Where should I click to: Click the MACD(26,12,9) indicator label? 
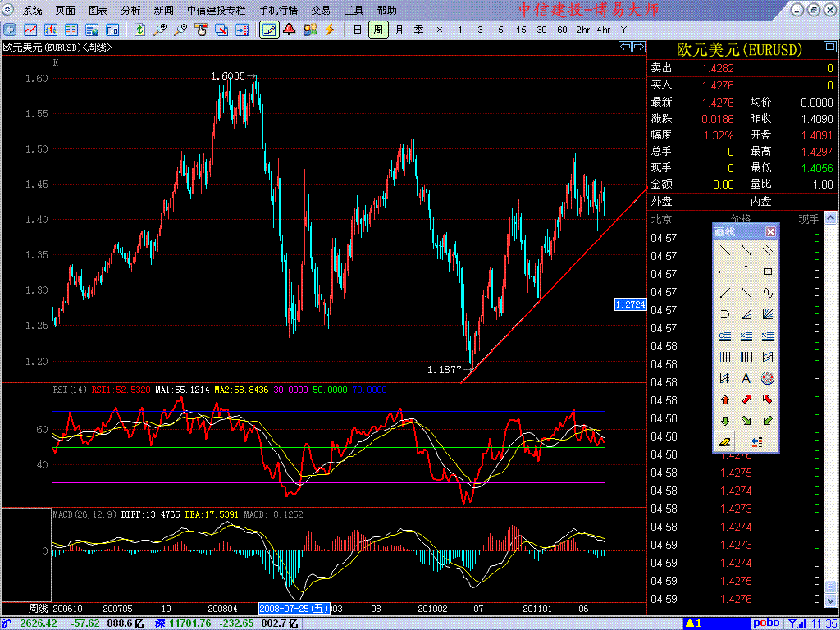coord(84,514)
